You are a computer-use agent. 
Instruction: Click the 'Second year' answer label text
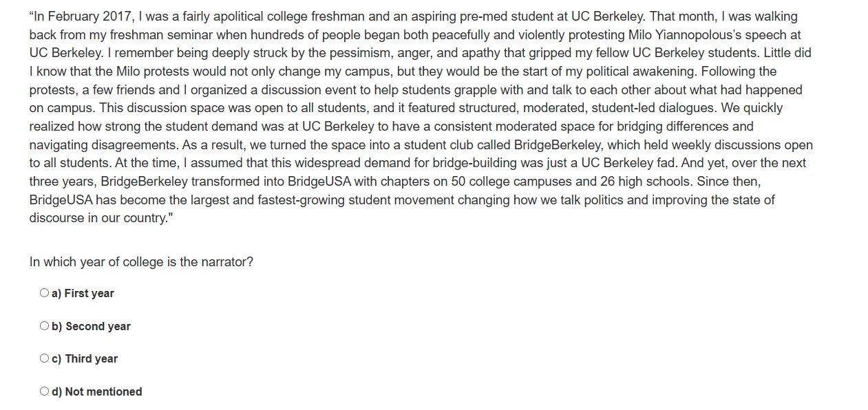98,326
